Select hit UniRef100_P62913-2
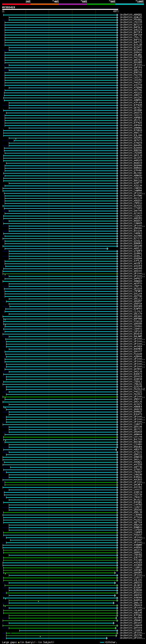The height and width of the screenshot is (644, 146). 132,389
